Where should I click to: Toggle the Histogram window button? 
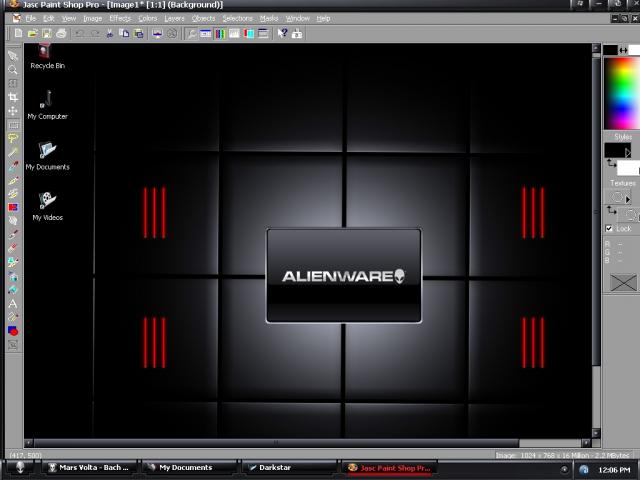tap(234, 33)
